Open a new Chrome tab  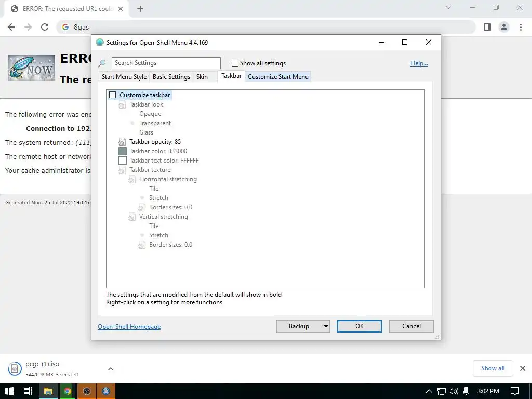click(x=140, y=9)
